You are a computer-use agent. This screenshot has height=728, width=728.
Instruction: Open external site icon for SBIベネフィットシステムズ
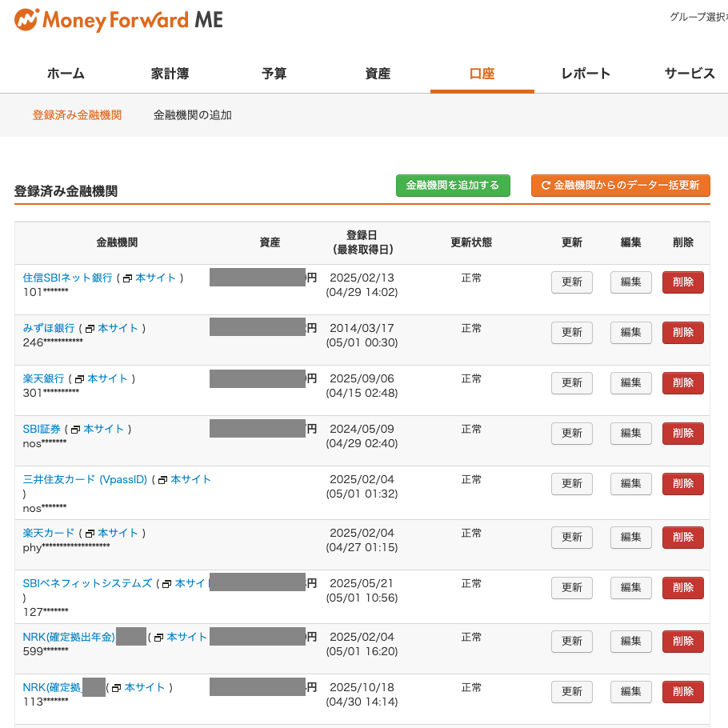point(167,584)
